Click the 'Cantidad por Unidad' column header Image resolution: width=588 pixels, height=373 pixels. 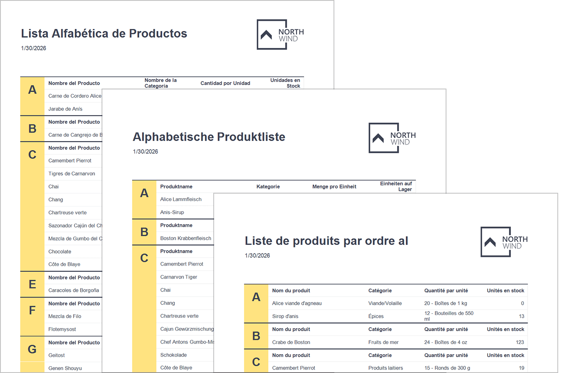pos(225,83)
